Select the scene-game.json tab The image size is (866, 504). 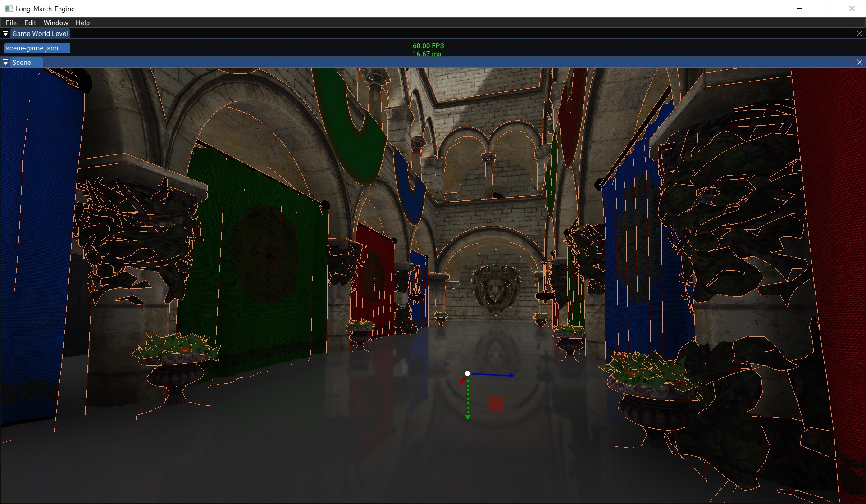[x=32, y=48]
